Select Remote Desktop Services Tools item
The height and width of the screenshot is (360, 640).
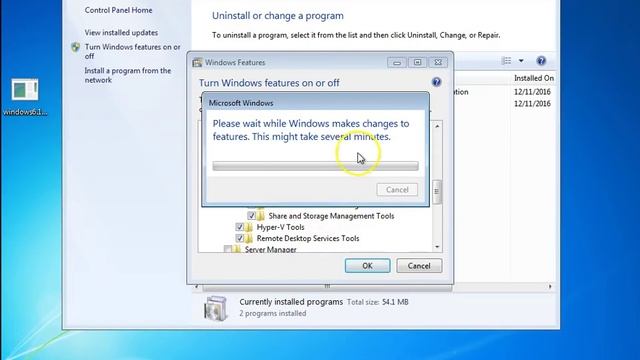point(308,238)
